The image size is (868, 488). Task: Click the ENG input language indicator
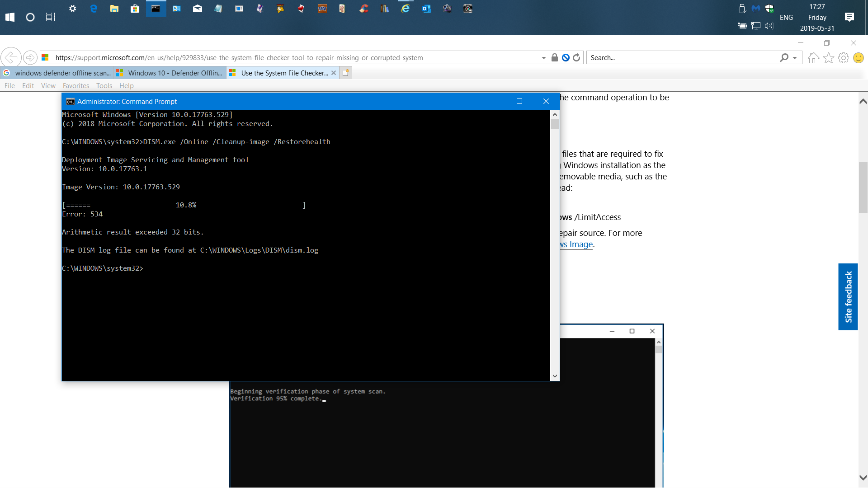pos(786,17)
